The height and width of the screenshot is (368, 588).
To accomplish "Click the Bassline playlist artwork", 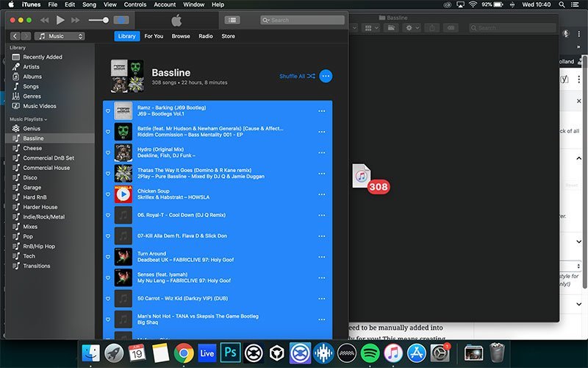I will tap(127, 77).
